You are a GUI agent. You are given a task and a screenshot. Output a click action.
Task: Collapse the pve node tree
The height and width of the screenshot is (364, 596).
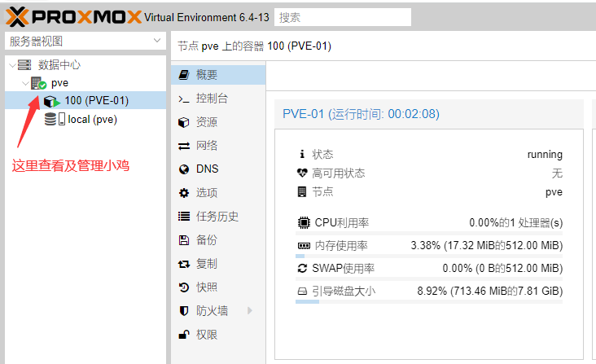(x=24, y=83)
